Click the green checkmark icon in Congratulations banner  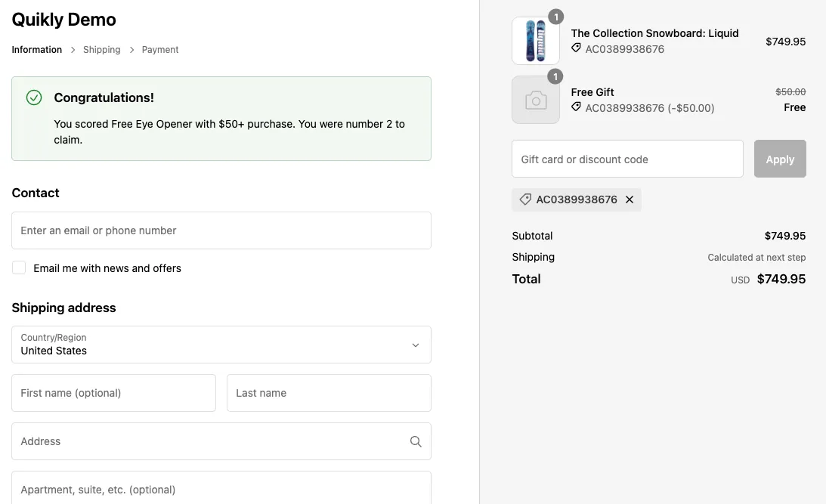click(x=33, y=97)
